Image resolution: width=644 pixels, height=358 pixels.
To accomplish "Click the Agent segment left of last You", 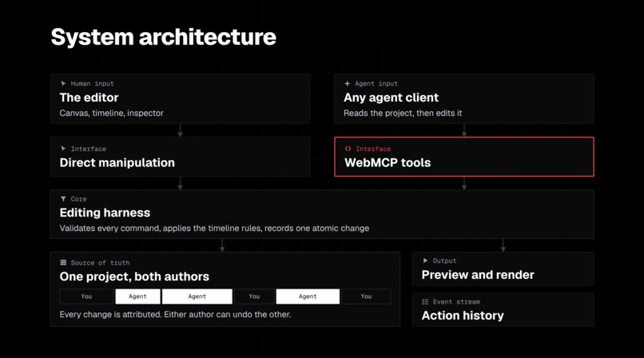I will pyautogui.click(x=308, y=296).
